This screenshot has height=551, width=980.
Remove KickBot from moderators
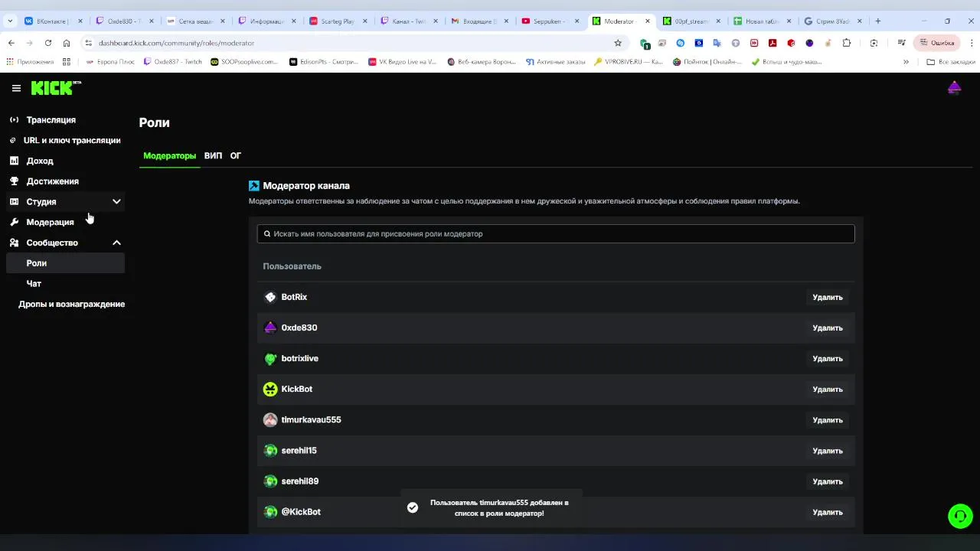(827, 390)
